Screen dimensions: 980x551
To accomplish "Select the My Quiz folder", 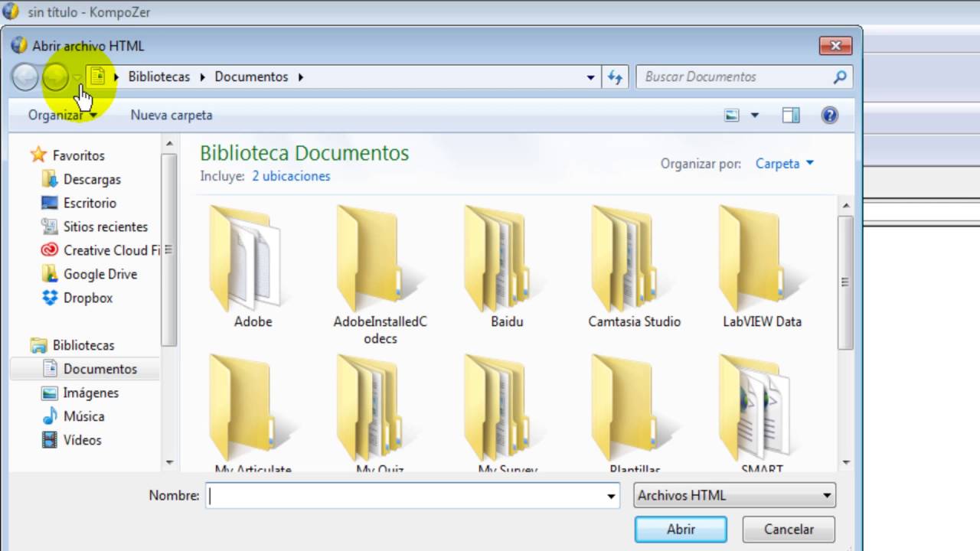I will click(381, 414).
